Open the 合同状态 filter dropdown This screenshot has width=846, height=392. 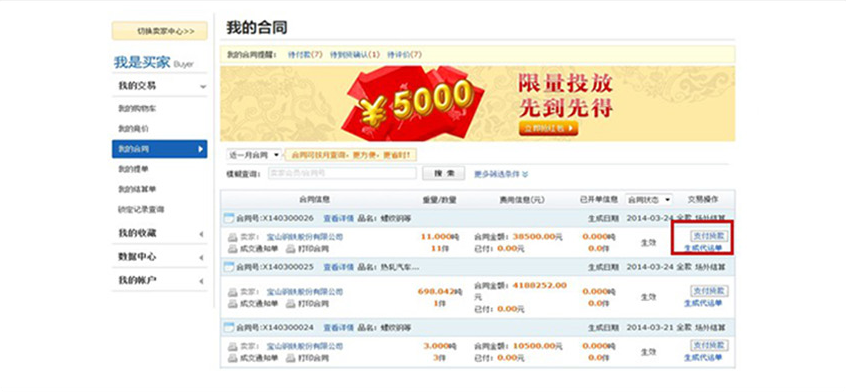649,200
